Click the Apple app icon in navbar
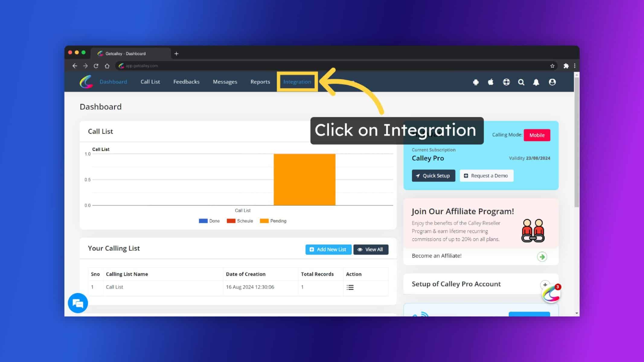The image size is (644, 362). tap(491, 82)
